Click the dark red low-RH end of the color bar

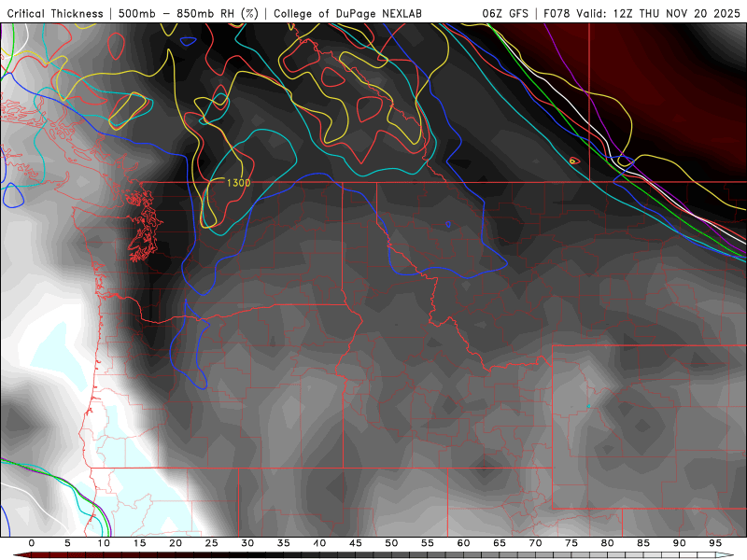[24, 555]
